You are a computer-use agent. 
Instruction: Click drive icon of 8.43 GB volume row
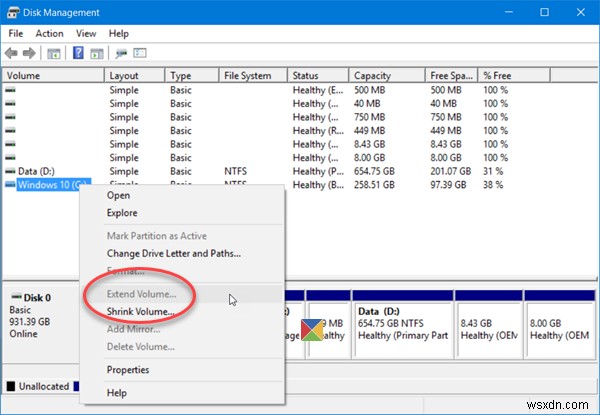pyautogui.click(x=10, y=144)
